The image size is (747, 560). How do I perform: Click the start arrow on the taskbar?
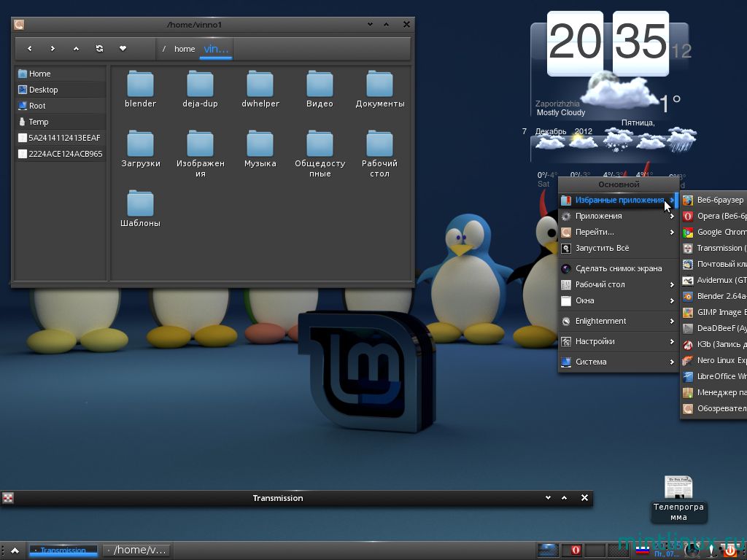pyautogui.click(x=15, y=551)
